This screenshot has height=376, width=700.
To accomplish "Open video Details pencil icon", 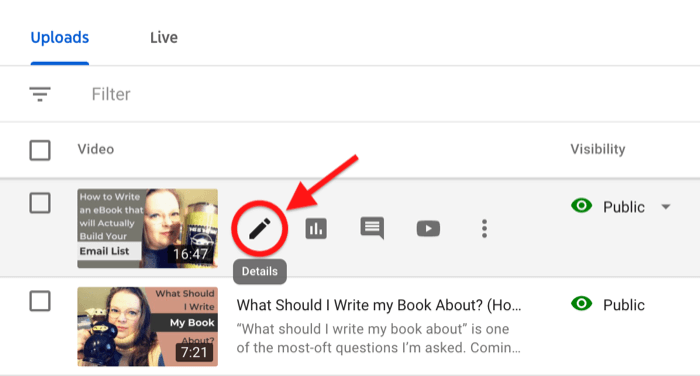I will tap(259, 229).
